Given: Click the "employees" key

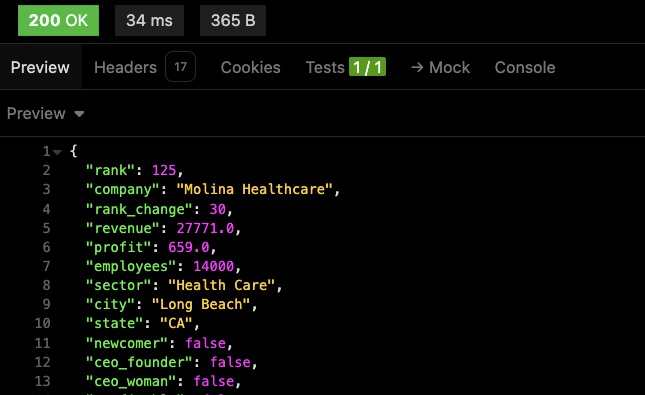Looking at the screenshot, I should click(x=131, y=266).
